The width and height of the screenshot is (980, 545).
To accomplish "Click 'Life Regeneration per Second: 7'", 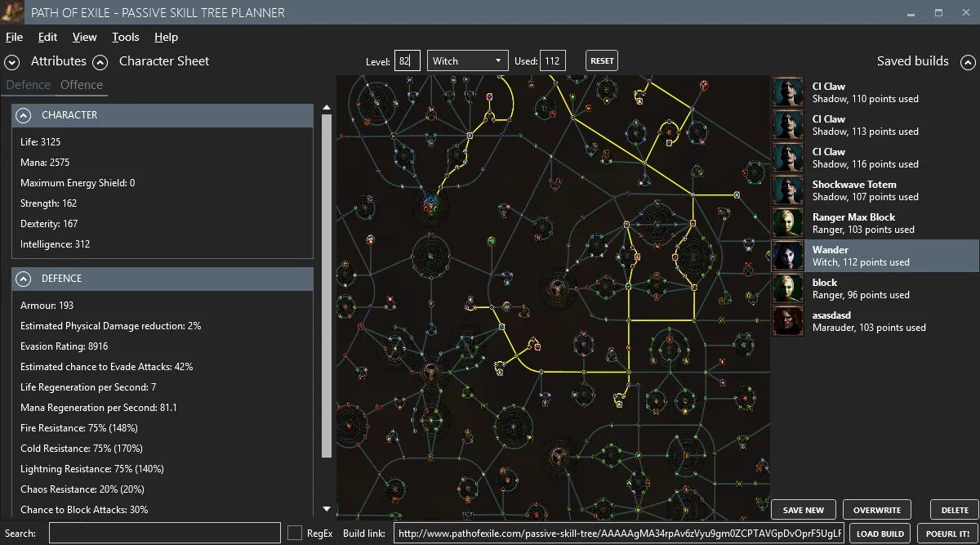I will point(88,387).
